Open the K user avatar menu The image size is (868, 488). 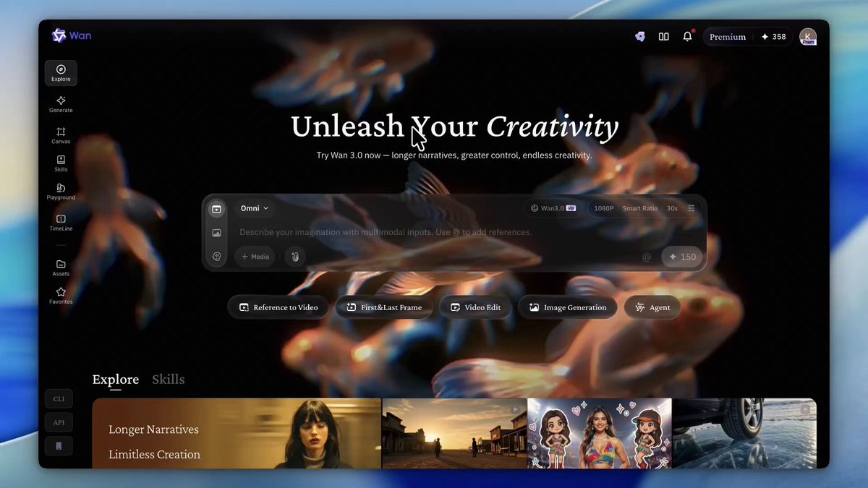click(x=808, y=37)
